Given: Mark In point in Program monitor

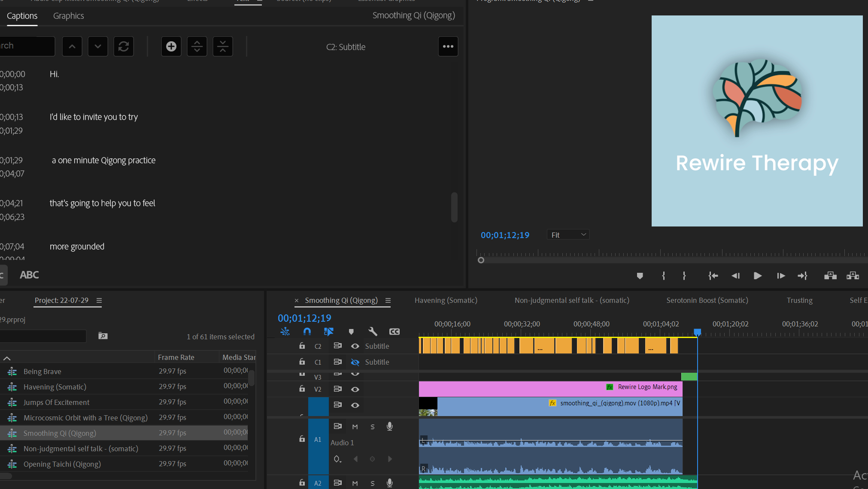Looking at the screenshot, I should coord(664,276).
